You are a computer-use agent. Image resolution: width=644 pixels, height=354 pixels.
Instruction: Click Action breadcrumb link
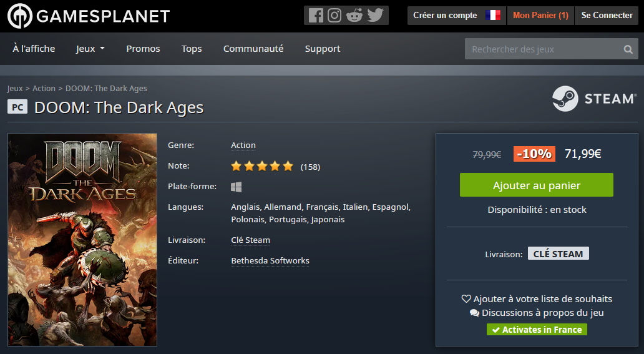[44, 89]
